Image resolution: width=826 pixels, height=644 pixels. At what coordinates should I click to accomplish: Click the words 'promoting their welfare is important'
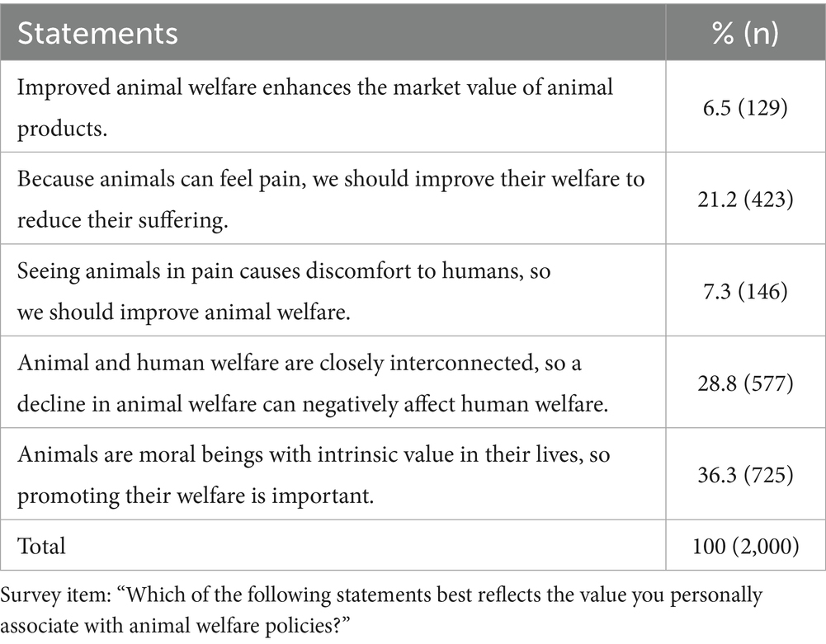196,496
